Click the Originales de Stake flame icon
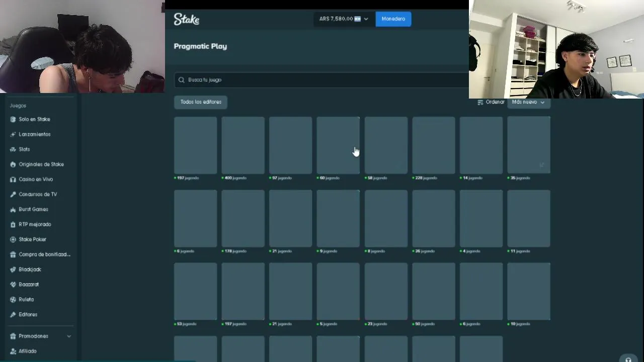The width and height of the screenshot is (644, 362). point(13,164)
